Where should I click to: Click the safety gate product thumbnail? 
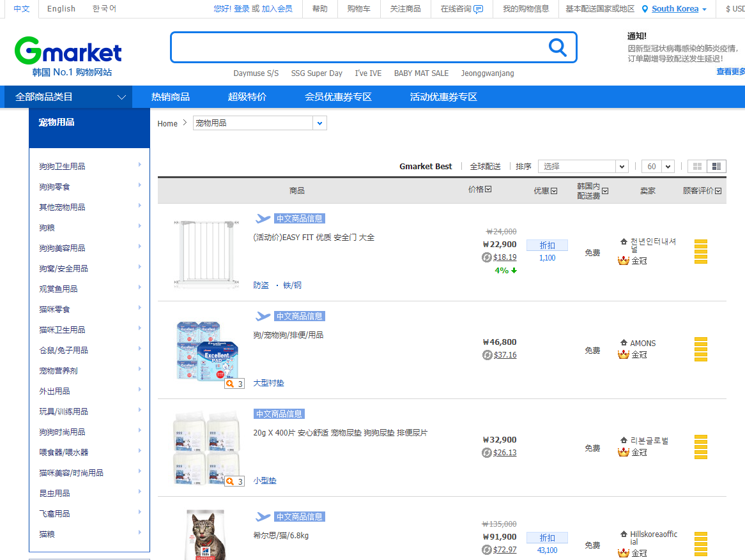201,252
